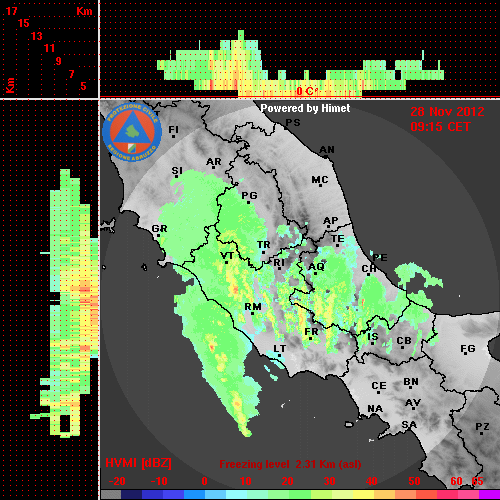Click the 'Freezing level 2.31 Km (asl)' text
Image resolution: width=500 pixels, height=500 pixels.
[290, 464]
